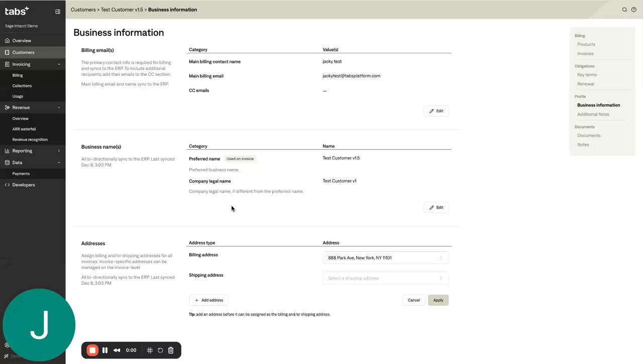This screenshot has width=643, height=364.
Task: Click the help question mark icon
Action: pos(634,10)
